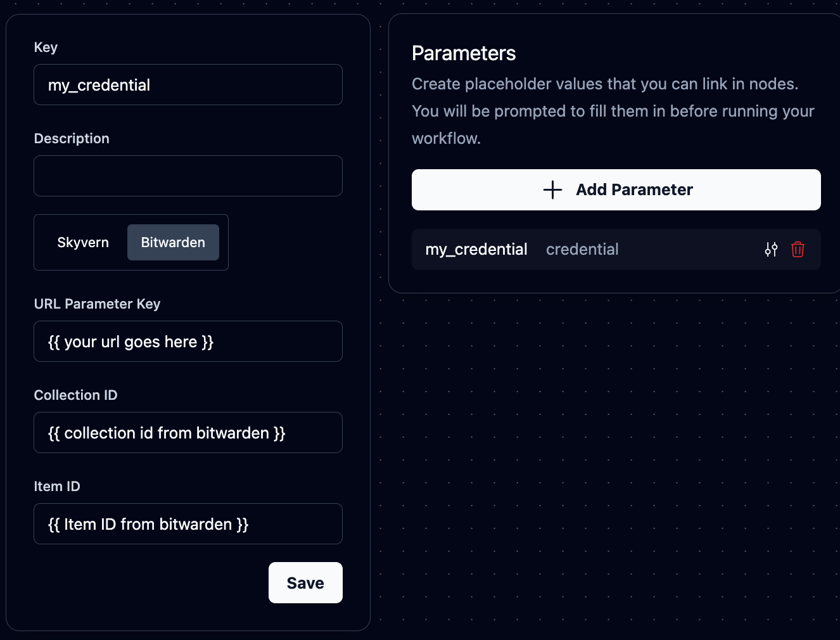Select the Bitwarden tab in the source switcher
Screen dimensions: 840x640
coord(173,242)
